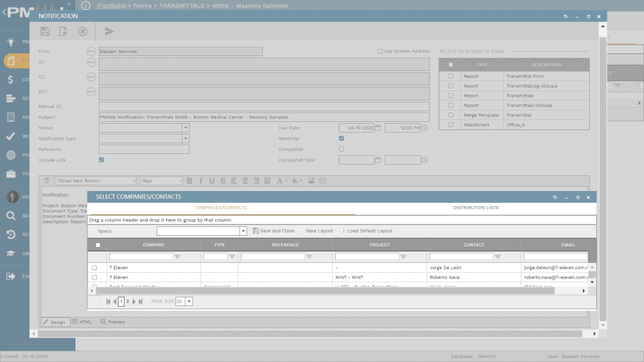This screenshot has height=362, width=644.
Task: Check the Completed checkbox
Action: (x=341, y=150)
